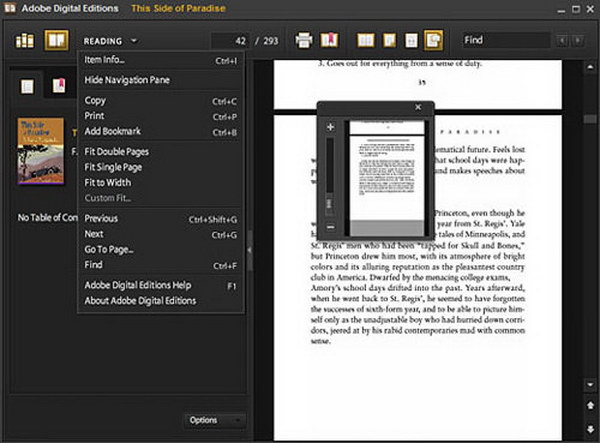Click the Find search field
The width and height of the screenshot is (600, 443).
click(506, 40)
